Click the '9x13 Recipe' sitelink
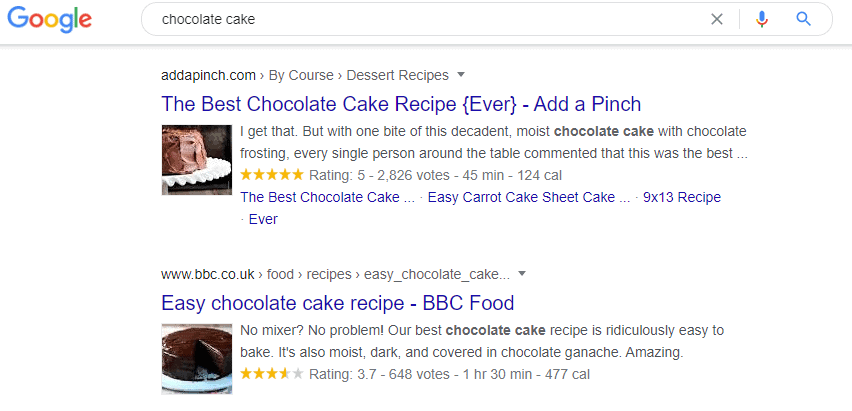The width and height of the screenshot is (852, 411). tap(682, 197)
